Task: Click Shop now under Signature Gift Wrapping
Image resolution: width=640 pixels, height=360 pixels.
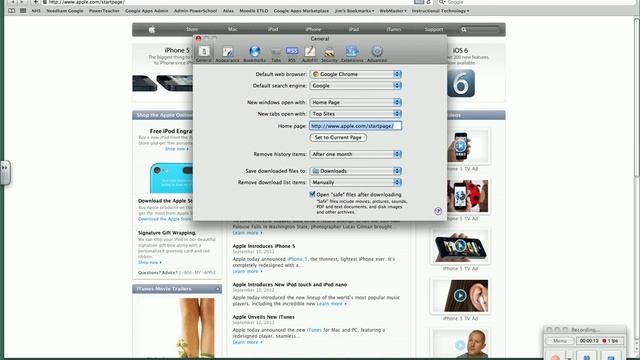Action: click(149, 262)
